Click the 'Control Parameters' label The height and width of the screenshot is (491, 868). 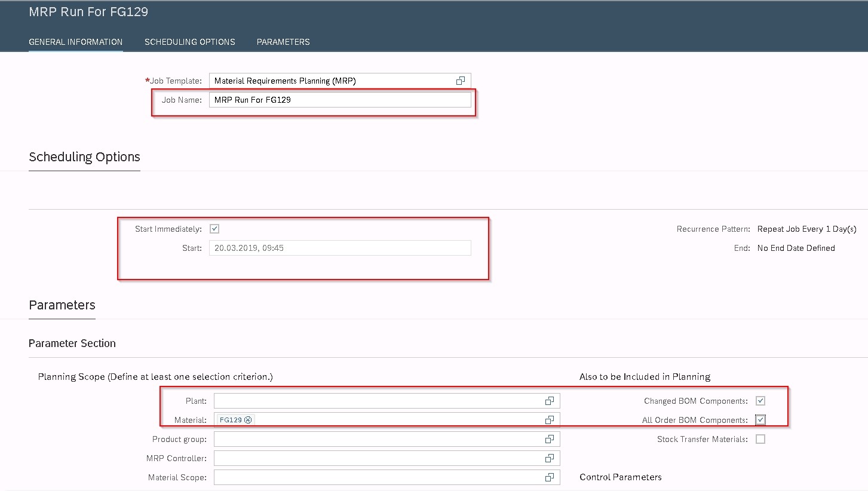point(621,477)
